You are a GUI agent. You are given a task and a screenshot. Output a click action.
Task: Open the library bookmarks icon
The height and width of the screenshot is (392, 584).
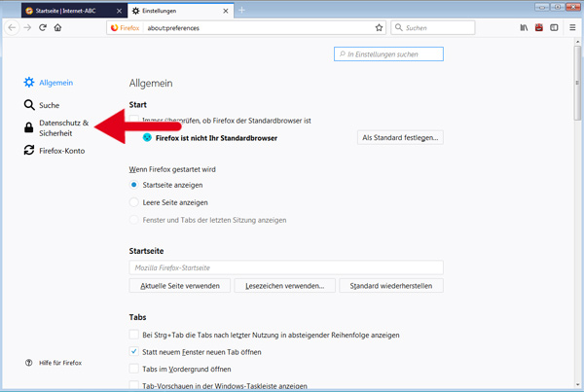click(523, 28)
